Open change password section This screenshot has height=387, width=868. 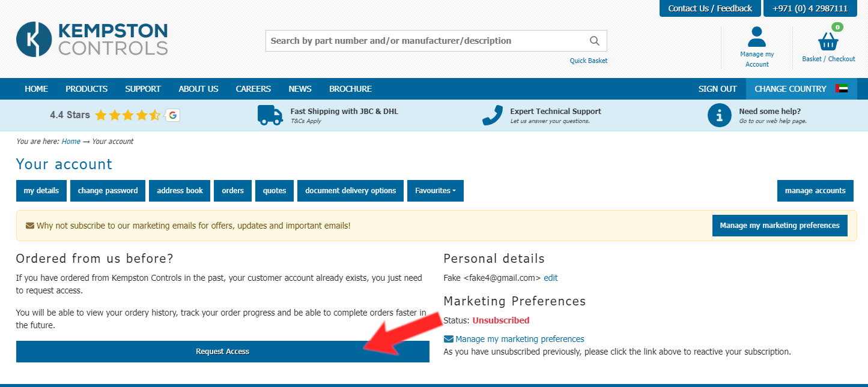click(108, 191)
